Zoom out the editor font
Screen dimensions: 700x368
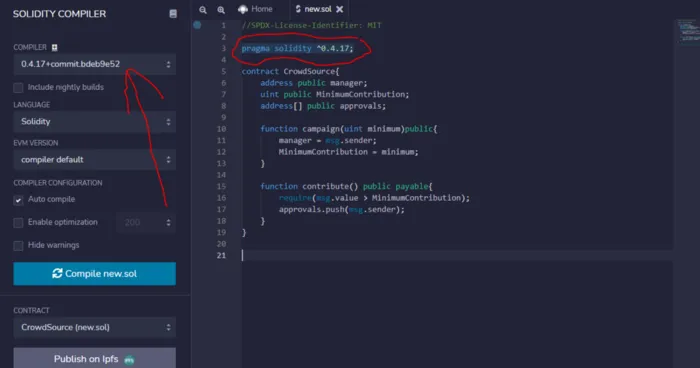203,10
